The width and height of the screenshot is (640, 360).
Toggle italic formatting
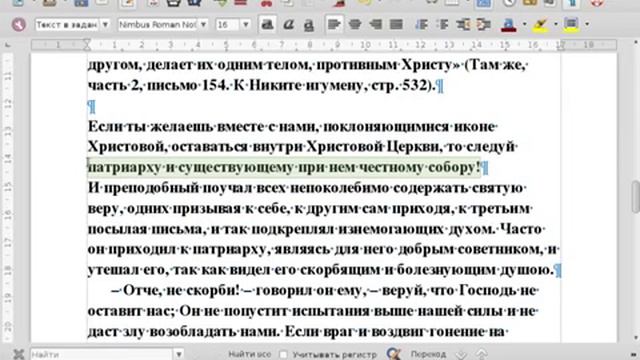(288, 24)
